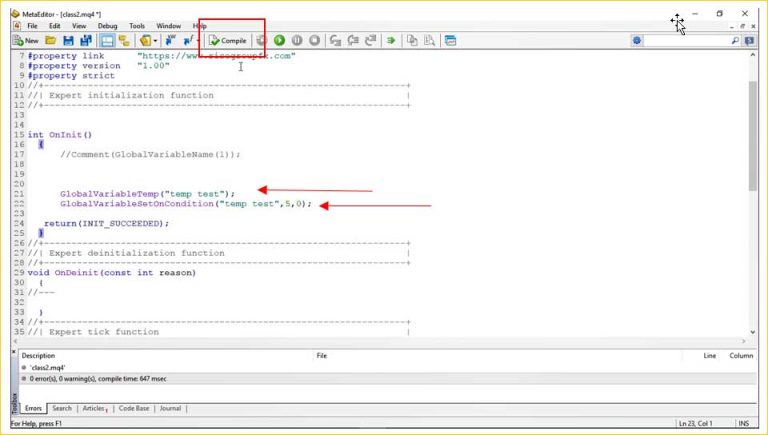
Task: Compile the code with the Compile button
Action: [228, 41]
